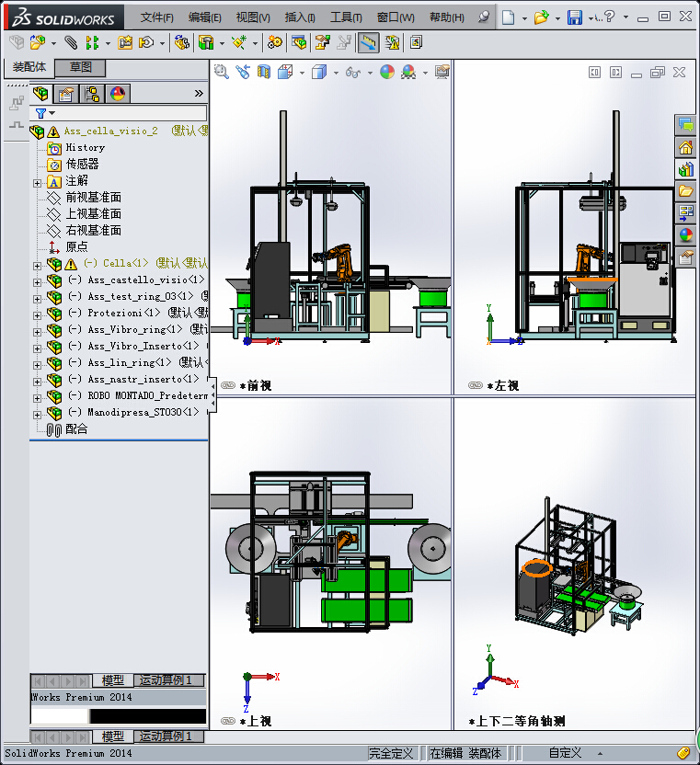Expand the Protezioni<1> tree node
Screen dimensions: 700x765
(x=37, y=315)
